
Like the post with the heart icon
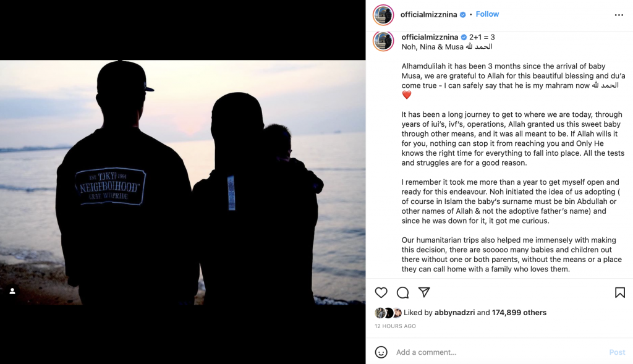click(381, 292)
